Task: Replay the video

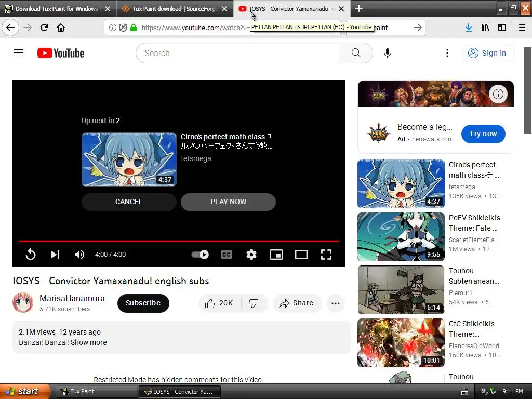Action: pyautogui.click(x=31, y=255)
